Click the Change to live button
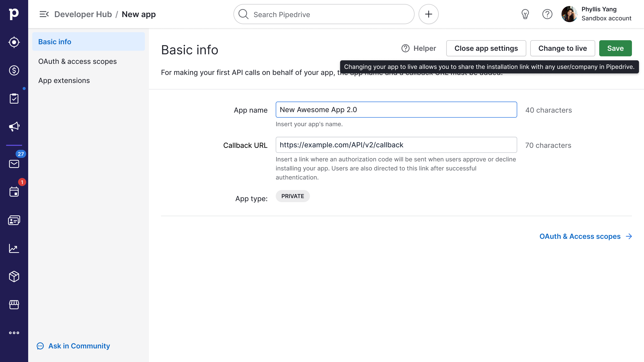 pyautogui.click(x=562, y=48)
